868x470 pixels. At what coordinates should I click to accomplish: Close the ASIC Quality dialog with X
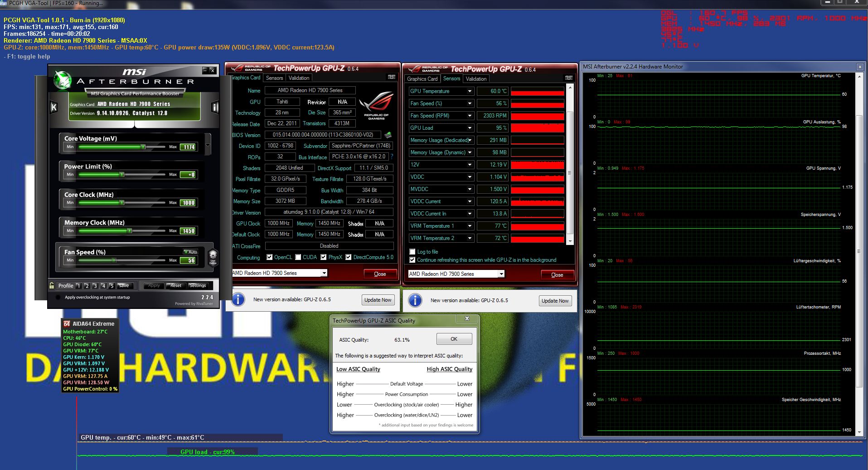pyautogui.click(x=467, y=319)
